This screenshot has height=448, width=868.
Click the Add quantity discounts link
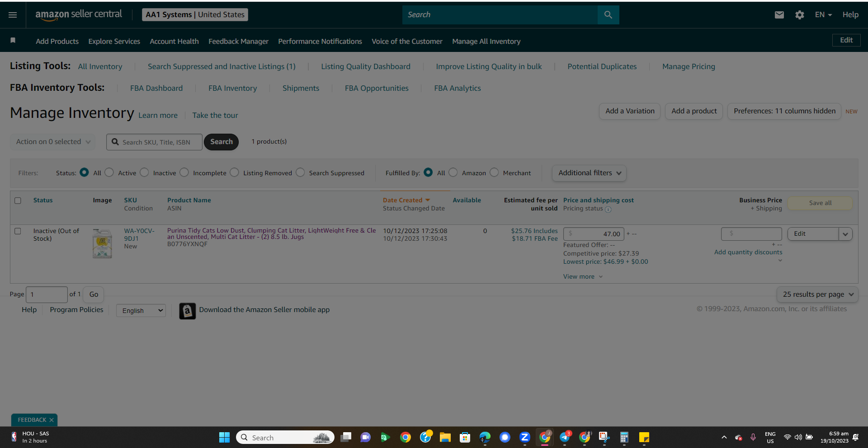[748, 252]
